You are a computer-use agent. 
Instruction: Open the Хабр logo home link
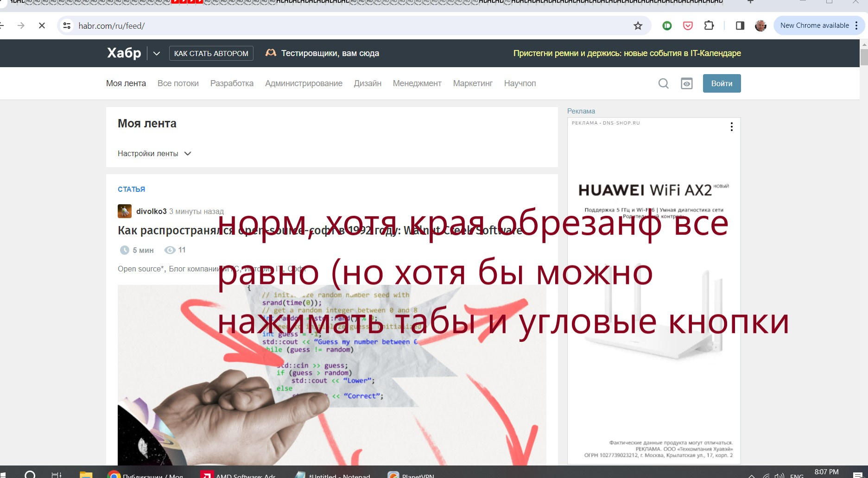[x=124, y=53]
